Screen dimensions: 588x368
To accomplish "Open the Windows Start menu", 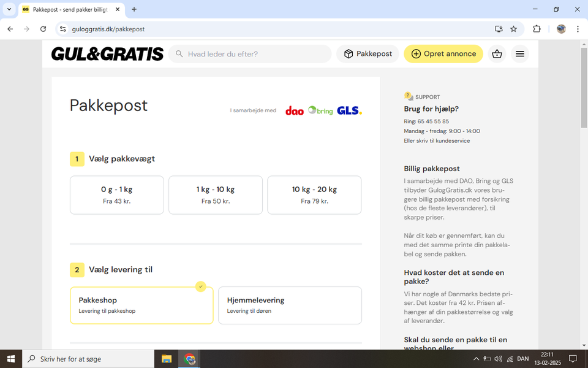I will (11, 359).
